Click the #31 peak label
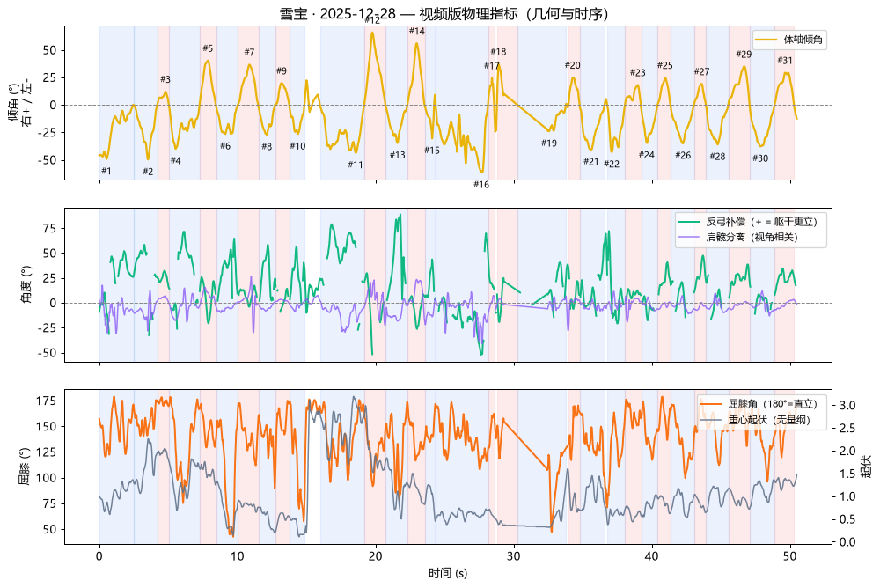 785,61
